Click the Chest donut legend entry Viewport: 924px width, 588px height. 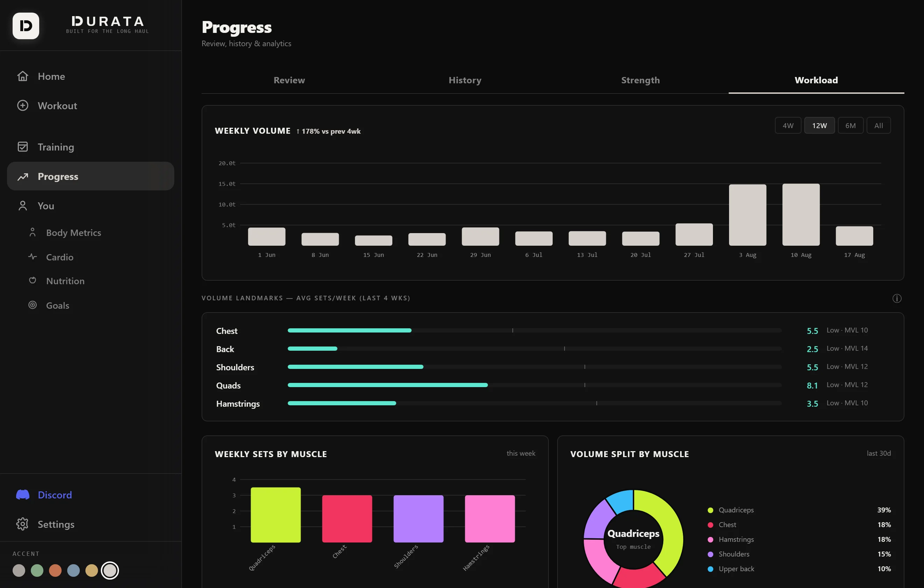tap(799, 524)
